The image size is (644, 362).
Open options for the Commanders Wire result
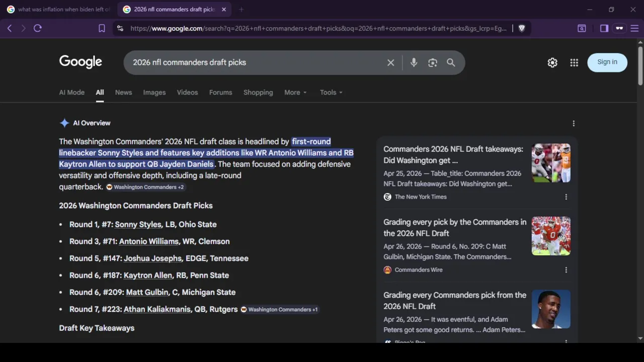(x=566, y=270)
